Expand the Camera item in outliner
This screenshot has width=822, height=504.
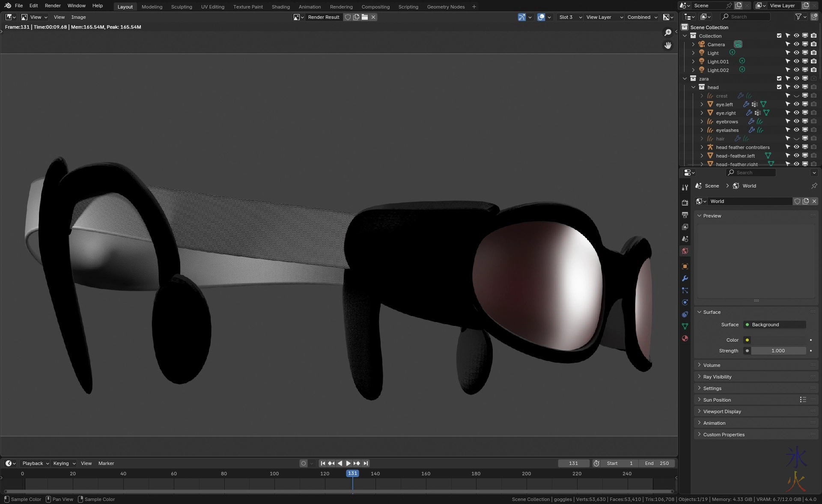coord(693,45)
